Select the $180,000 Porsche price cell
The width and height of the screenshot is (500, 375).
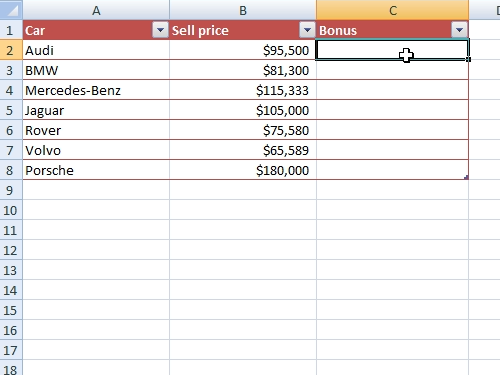tap(243, 170)
